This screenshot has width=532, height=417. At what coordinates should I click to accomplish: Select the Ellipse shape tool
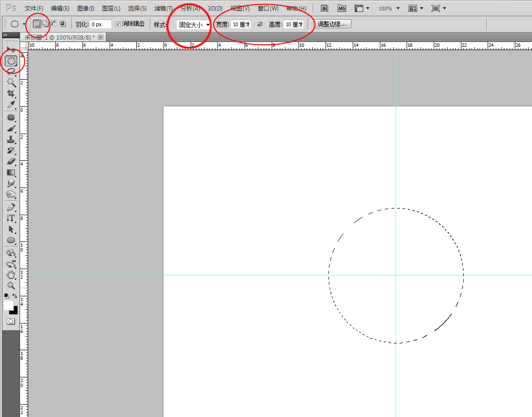(x=11, y=240)
